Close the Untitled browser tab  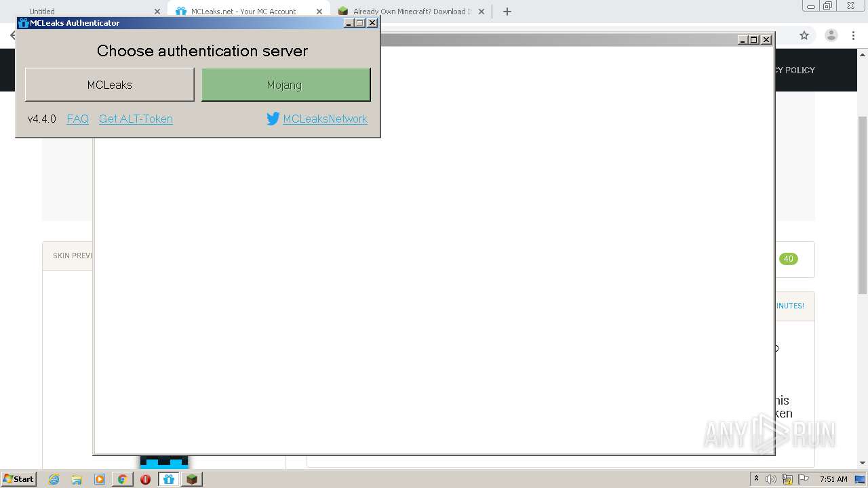(157, 12)
